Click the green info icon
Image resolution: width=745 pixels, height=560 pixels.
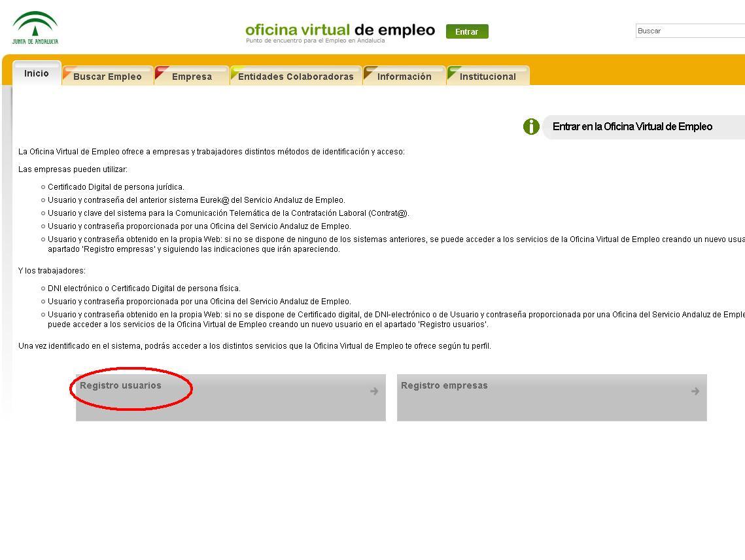point(530,126)
